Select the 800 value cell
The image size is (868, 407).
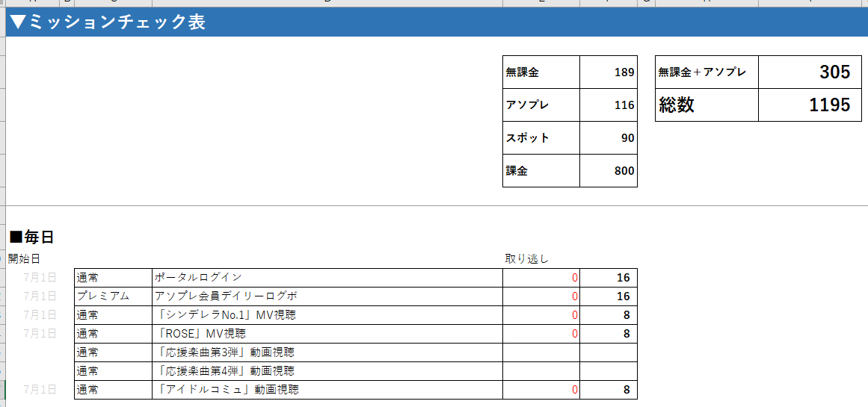[x=609, y=171]
